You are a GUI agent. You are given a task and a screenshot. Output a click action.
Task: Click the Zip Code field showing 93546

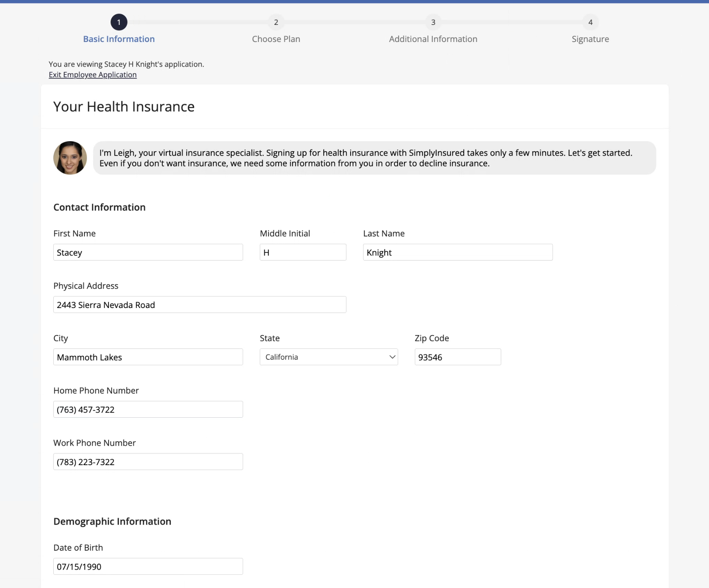click(458, 357)
